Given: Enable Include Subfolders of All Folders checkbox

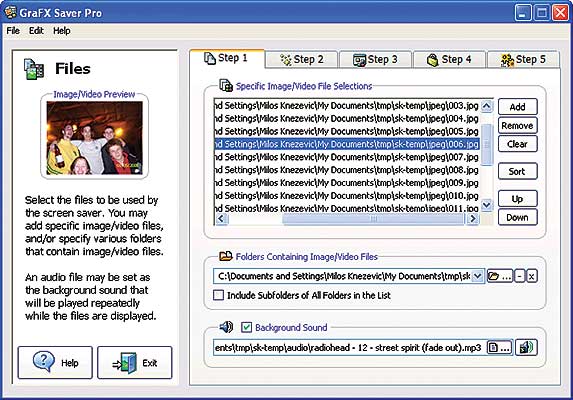Looking at the screenshot, I should tap(219, 295).
